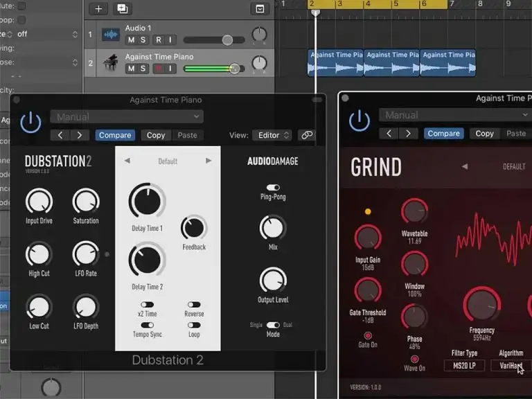Go to next preset in Dubstation header
Image resolution: width=532 pixels, height=399 pixels.
pos(80,135)
